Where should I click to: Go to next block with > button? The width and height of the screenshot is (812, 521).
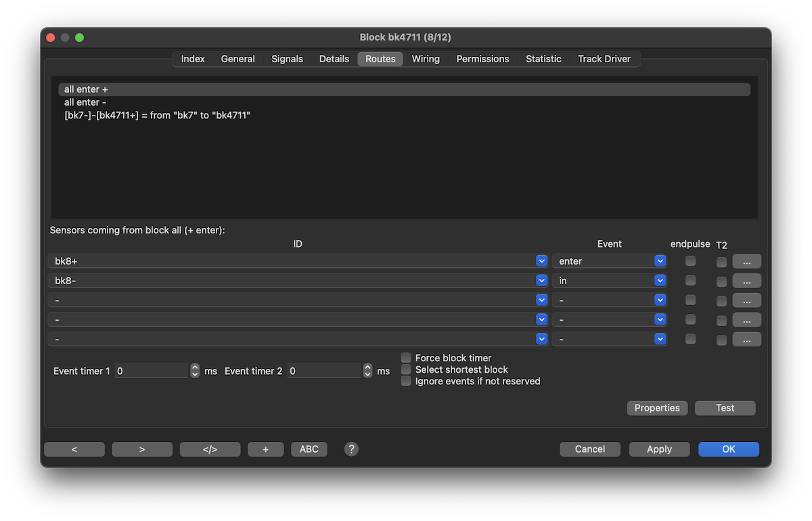(x=142, y=449)
